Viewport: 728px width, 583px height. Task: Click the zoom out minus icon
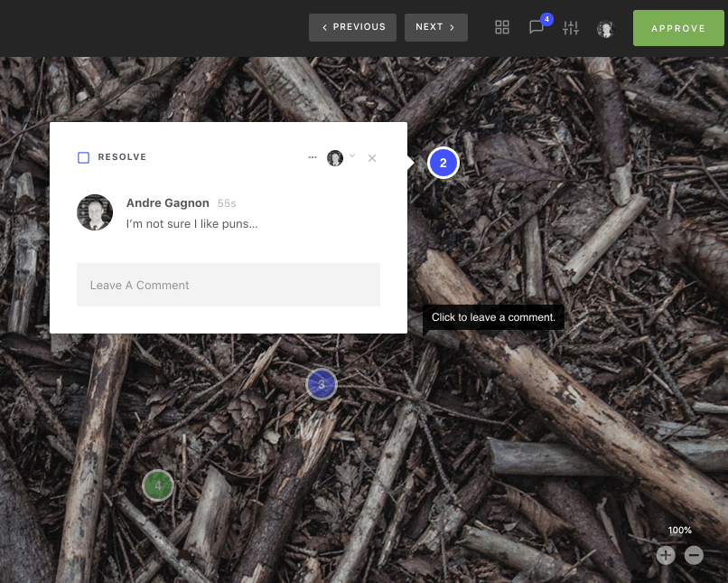click(x=694, y=555)
